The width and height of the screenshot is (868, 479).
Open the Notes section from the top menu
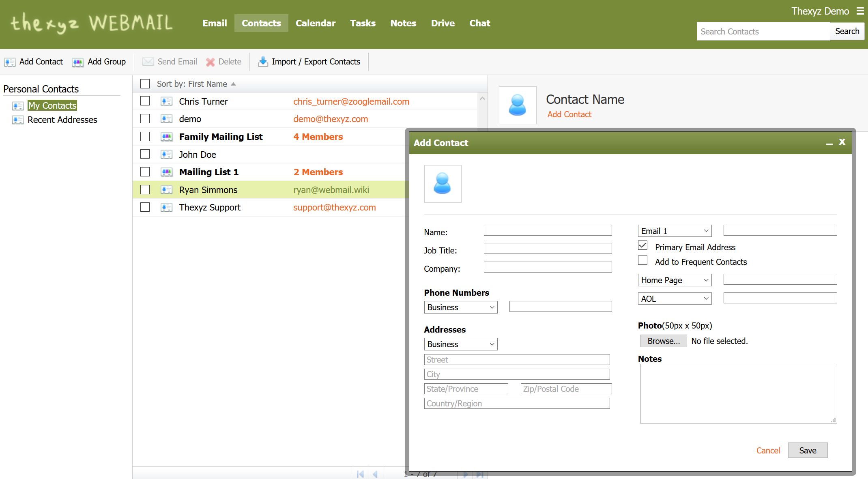(403, 23)
